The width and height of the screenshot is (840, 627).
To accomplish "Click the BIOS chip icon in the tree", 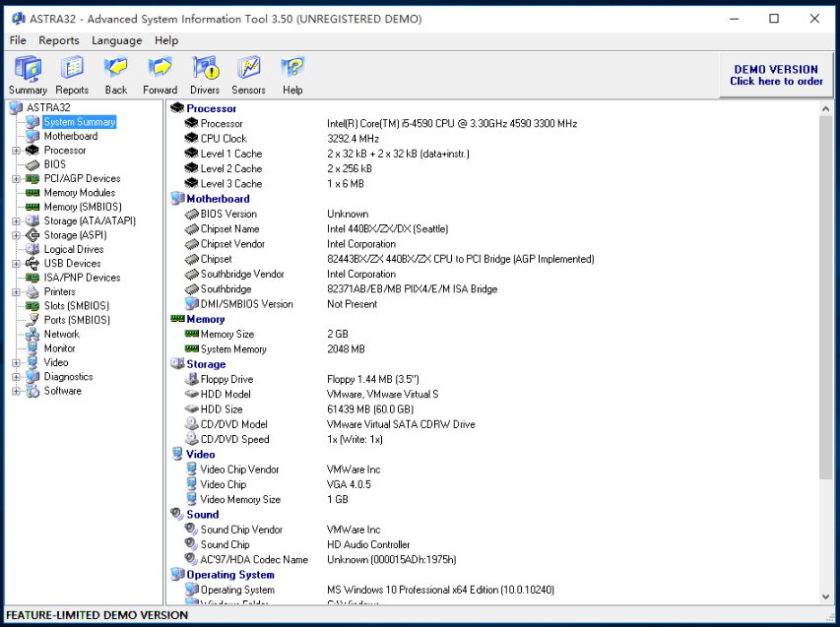I will coord(32,164).
